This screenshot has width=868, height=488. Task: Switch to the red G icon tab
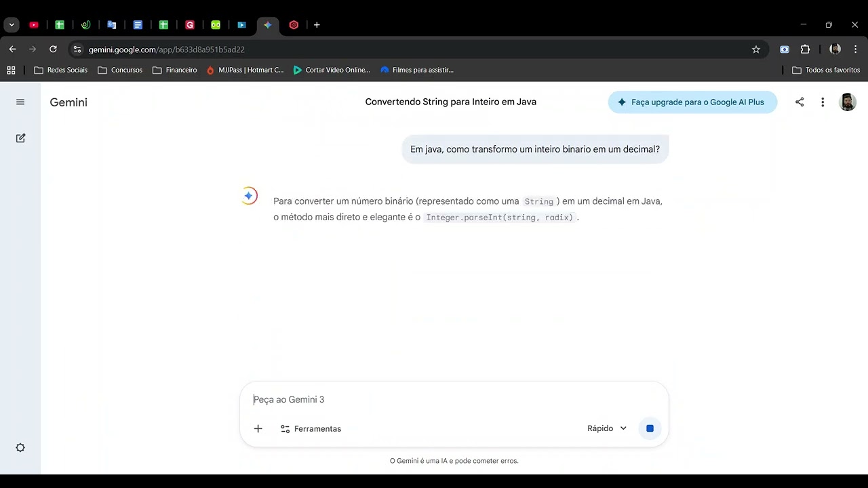(x=190, y=25)
